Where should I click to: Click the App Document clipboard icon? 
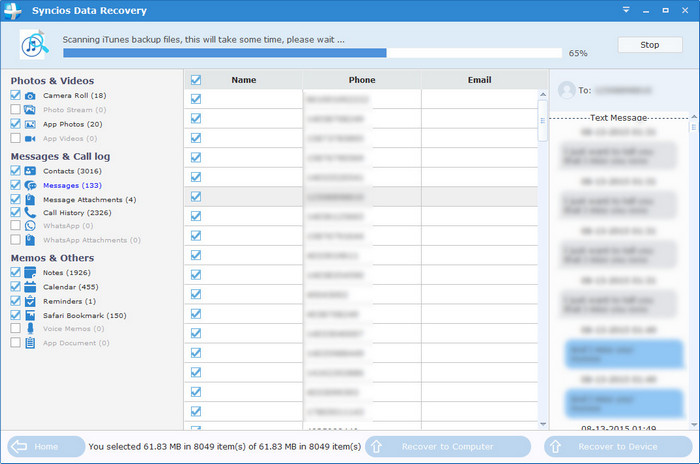[x=30, y=343]
